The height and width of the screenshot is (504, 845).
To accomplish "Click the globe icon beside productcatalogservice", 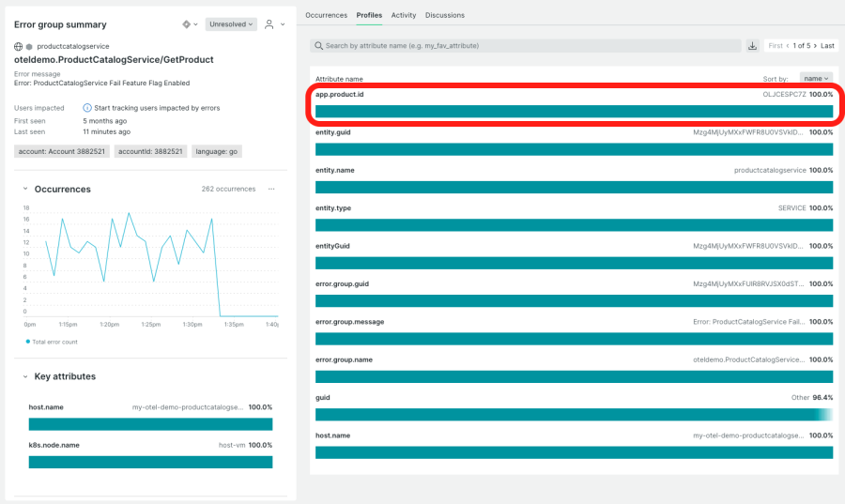I will point(19,46).
